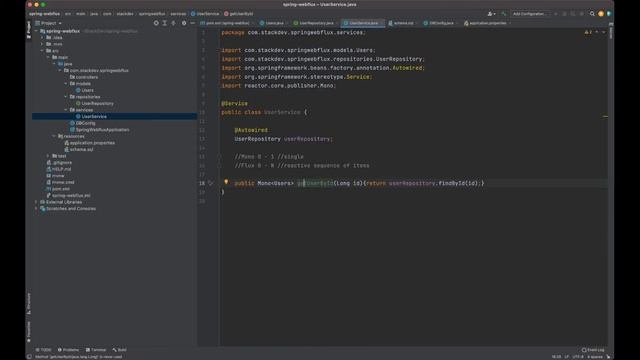Click the findById call on line 18

(x=452, y=183)
